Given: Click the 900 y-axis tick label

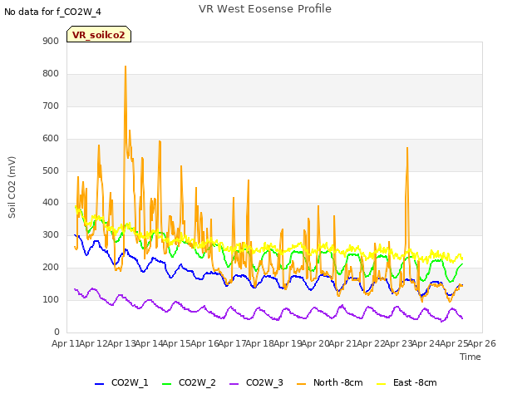Looking at the screenshot, I should (x=51, y=41).
